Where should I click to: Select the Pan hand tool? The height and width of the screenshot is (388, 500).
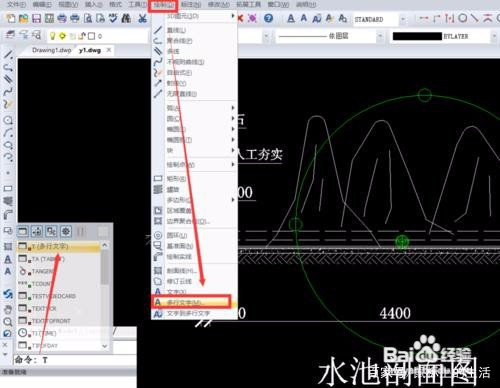pos(8,309)
